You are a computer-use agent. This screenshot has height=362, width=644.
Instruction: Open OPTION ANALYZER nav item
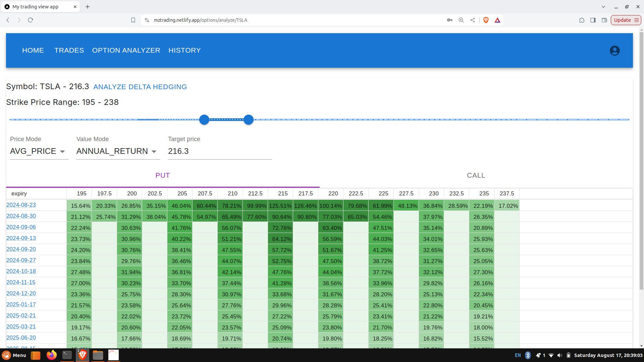126,50
